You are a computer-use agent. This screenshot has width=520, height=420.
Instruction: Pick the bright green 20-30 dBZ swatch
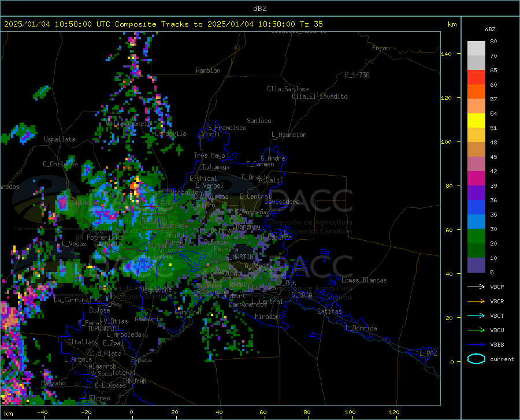click(x=476, y=236)
